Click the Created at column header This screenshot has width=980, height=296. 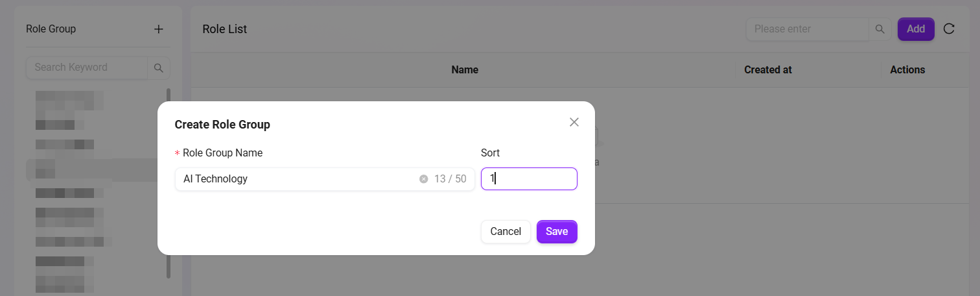(x=768, y=70)
